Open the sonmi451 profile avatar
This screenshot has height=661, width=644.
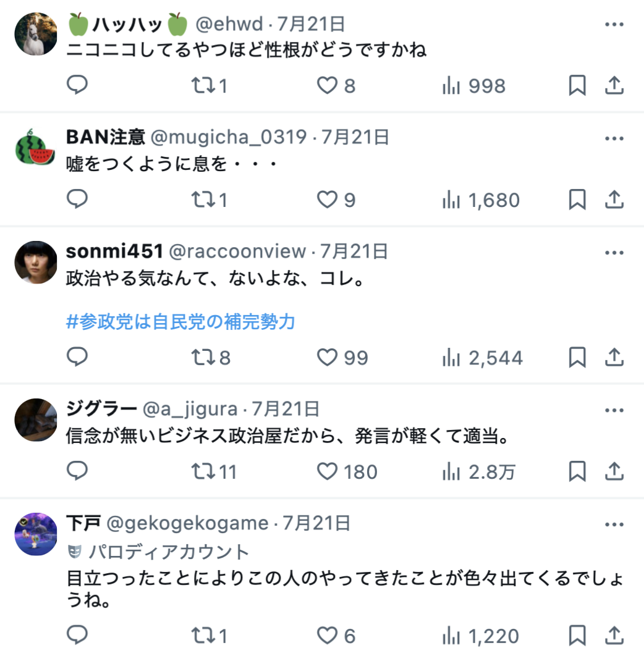pyautogui.click(x=36, y=262)
